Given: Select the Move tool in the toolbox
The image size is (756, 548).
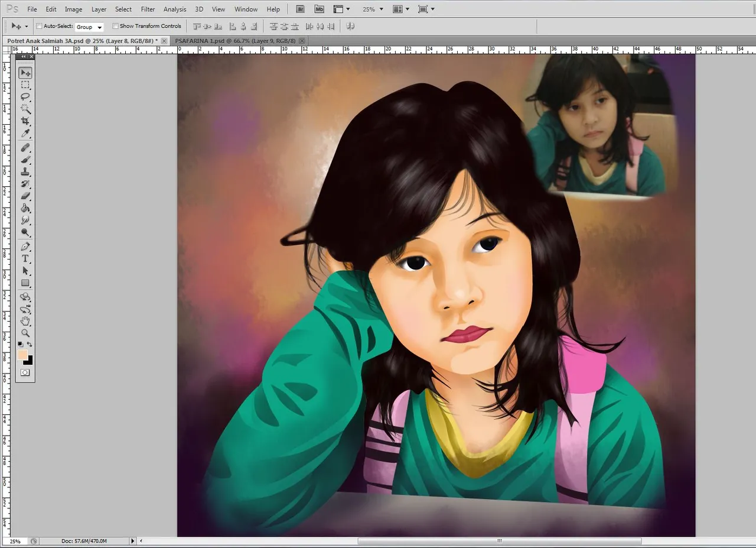Looking at the screenshot, I should [x=25, y=73].
